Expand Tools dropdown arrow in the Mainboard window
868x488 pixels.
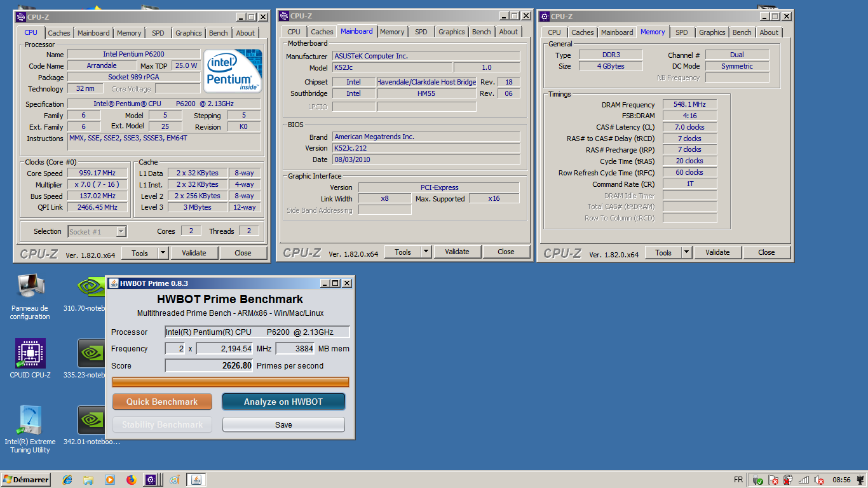(x=426, y=252)
